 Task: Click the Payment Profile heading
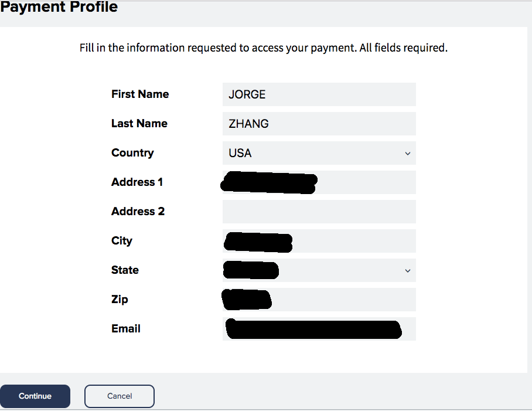(x=59, y=7)
